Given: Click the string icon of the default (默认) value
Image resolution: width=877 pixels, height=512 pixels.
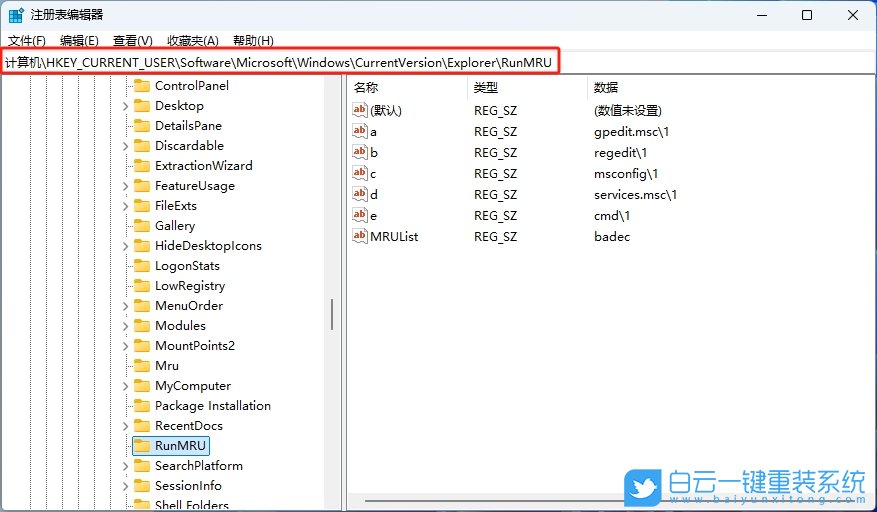Looking at the screenshot, I should click(360, 110).
